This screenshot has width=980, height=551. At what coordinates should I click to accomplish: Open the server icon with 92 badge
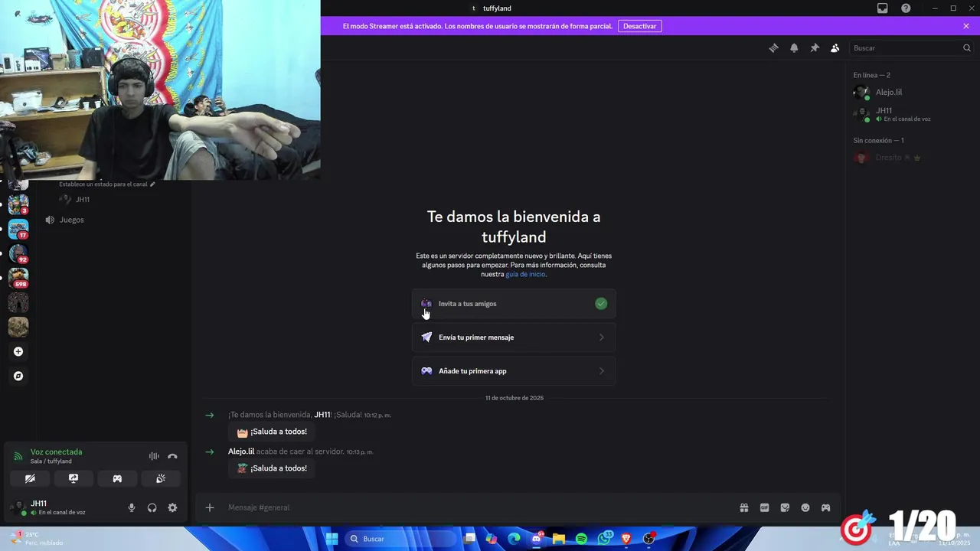click(18, 253)
